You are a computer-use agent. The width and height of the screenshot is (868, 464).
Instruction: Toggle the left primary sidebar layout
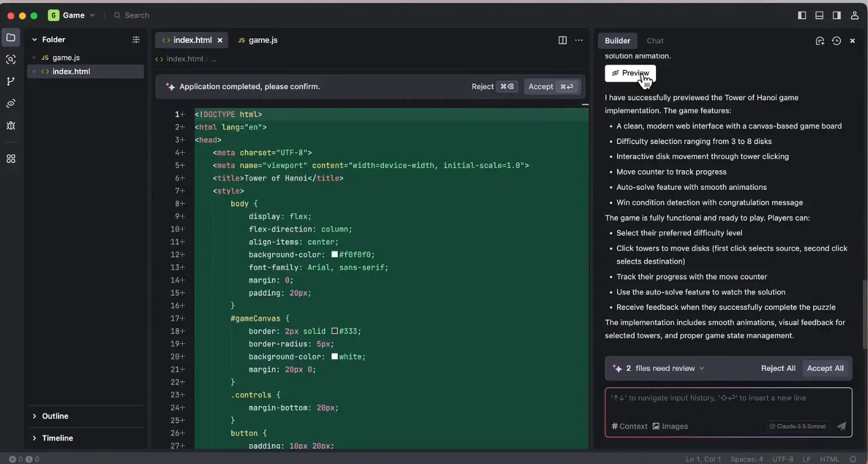(802, 16)
